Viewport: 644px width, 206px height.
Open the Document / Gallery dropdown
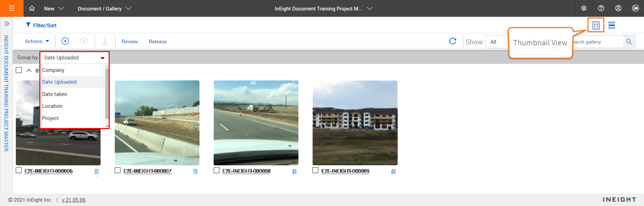(x=104, y=8)
